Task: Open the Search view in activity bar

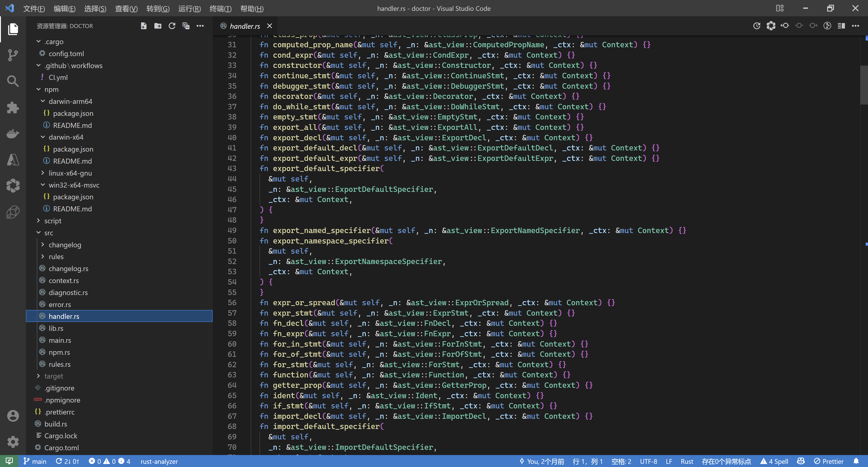Action: click(x=13, y=81)
